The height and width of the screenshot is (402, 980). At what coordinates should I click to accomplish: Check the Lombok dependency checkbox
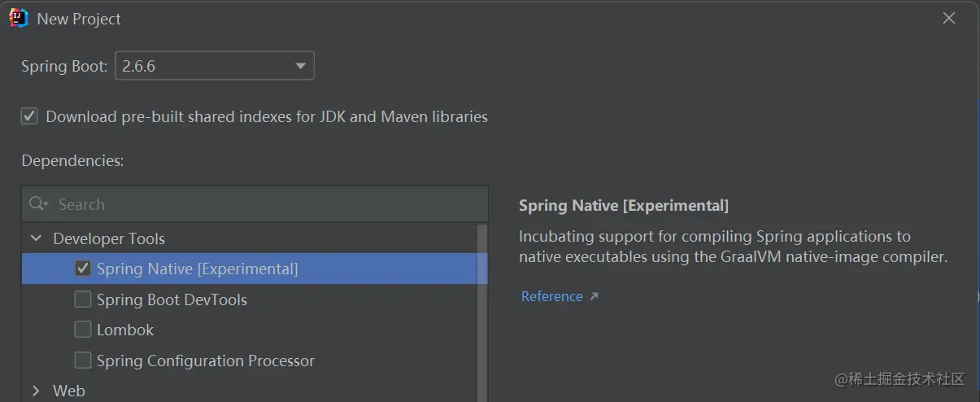pos(83,330)
